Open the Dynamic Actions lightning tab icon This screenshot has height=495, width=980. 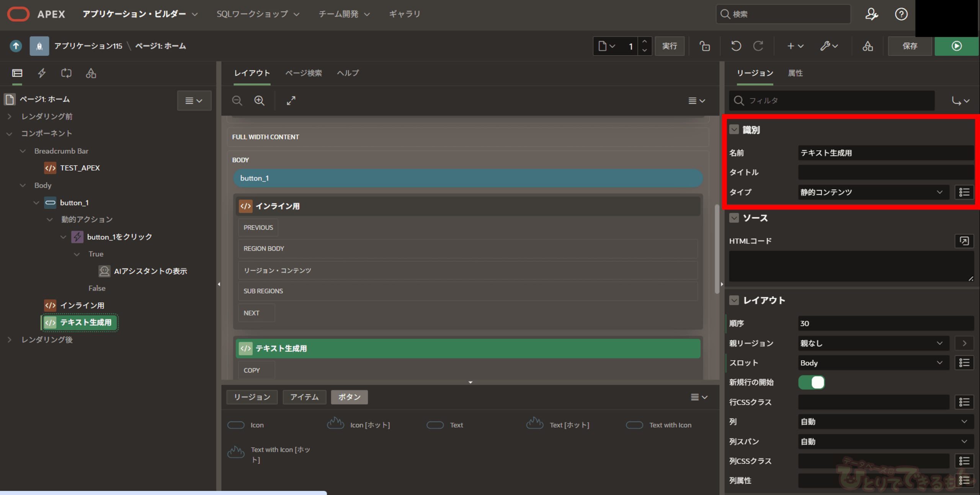pos(42,73)
